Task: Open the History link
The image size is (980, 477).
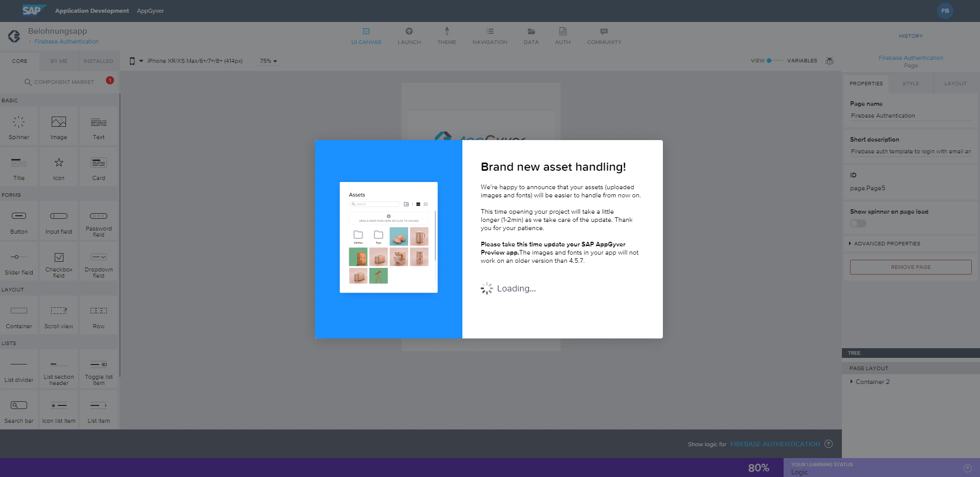Action: click(910, 36)
